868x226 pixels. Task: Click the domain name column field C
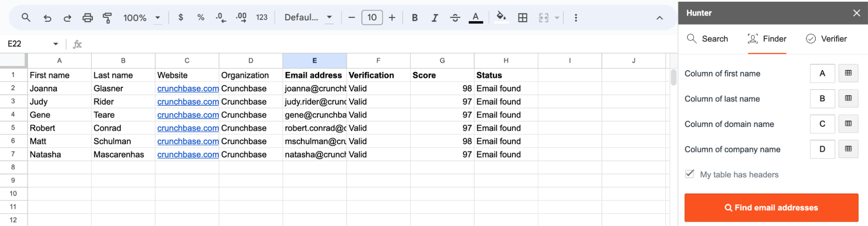click(822, 124)
